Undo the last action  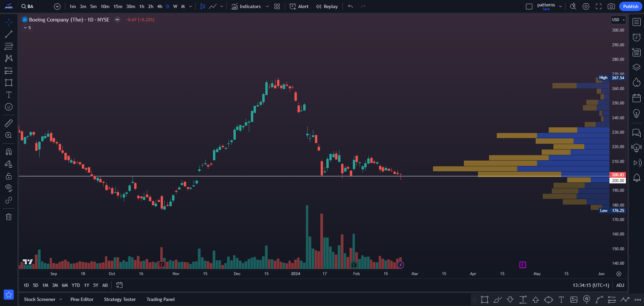tap(350, 6)
